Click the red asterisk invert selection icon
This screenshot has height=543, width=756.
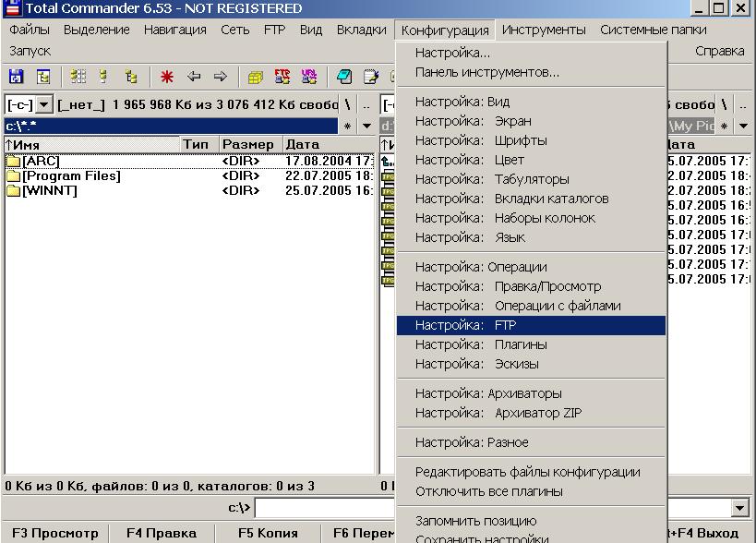[x=167, y=78]
